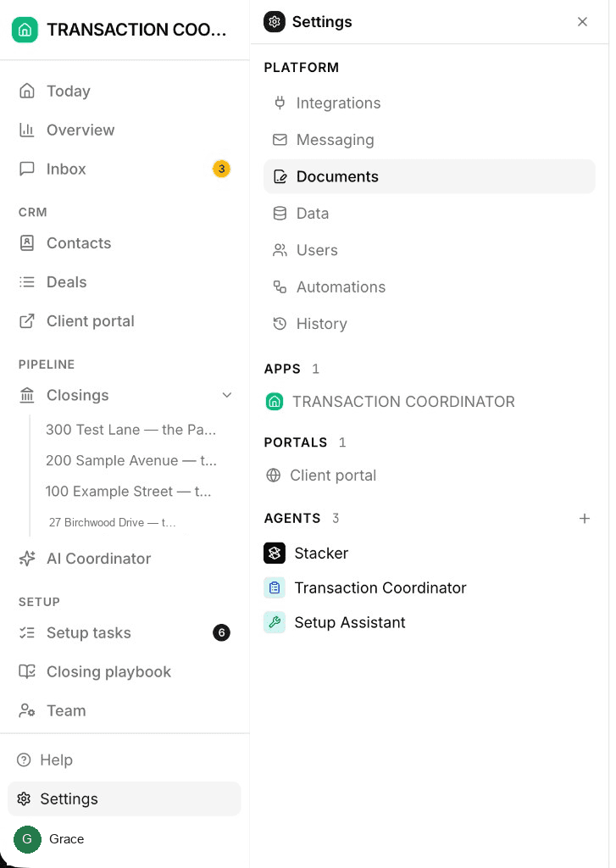Click the Deals list icon
The image size is (616, 868).
click(x=26, y=282)
